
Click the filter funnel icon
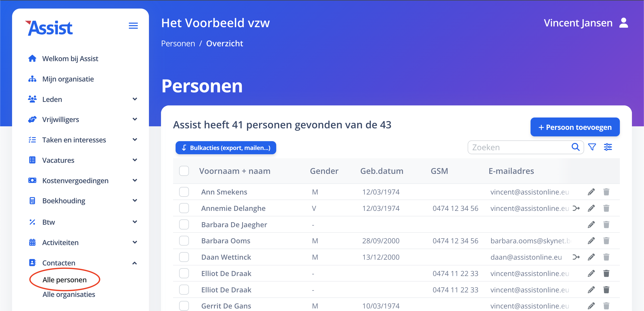592,147
